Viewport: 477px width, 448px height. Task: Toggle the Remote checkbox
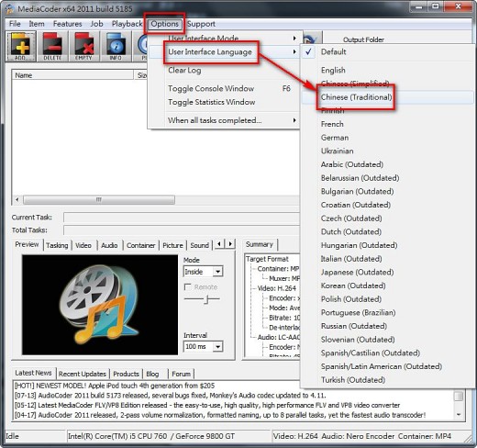(188, 287)
